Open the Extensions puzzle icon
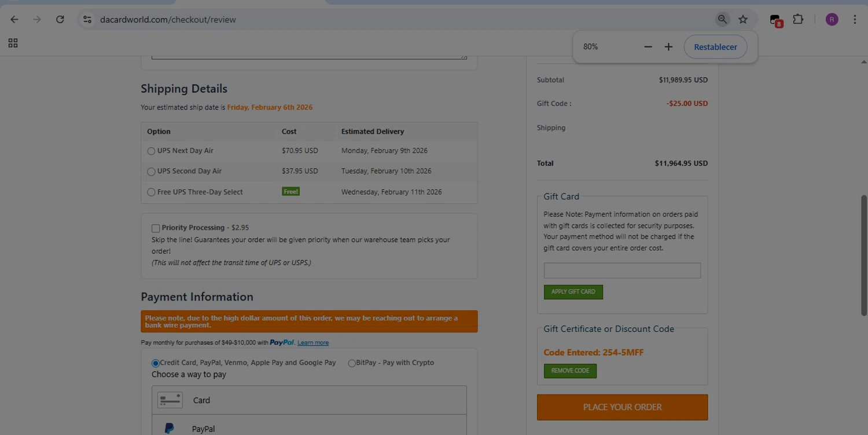The width and height of the screenshot is (868, 435). (x=798, y=20)
